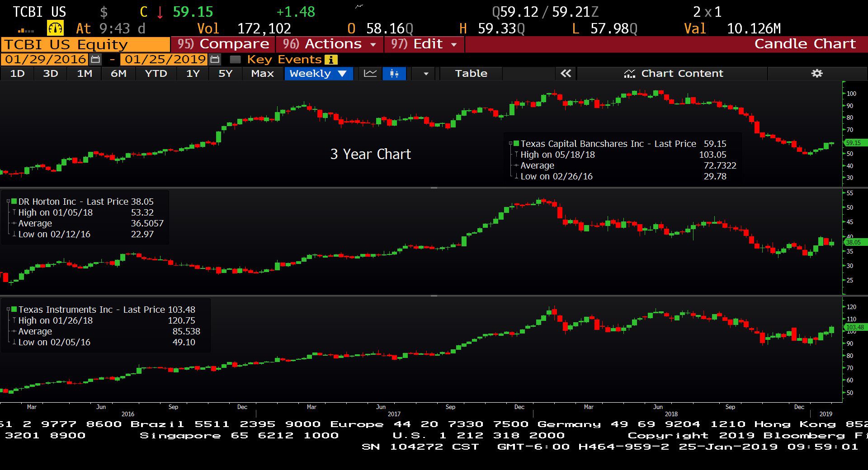Click the Average marker icon in DR Horton legend

[x=14, y=223]
